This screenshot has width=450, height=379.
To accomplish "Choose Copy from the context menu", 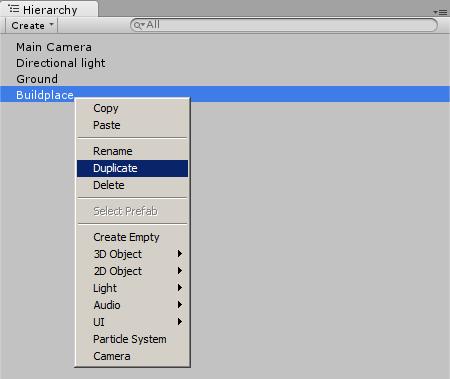I will tap(132, 108).
